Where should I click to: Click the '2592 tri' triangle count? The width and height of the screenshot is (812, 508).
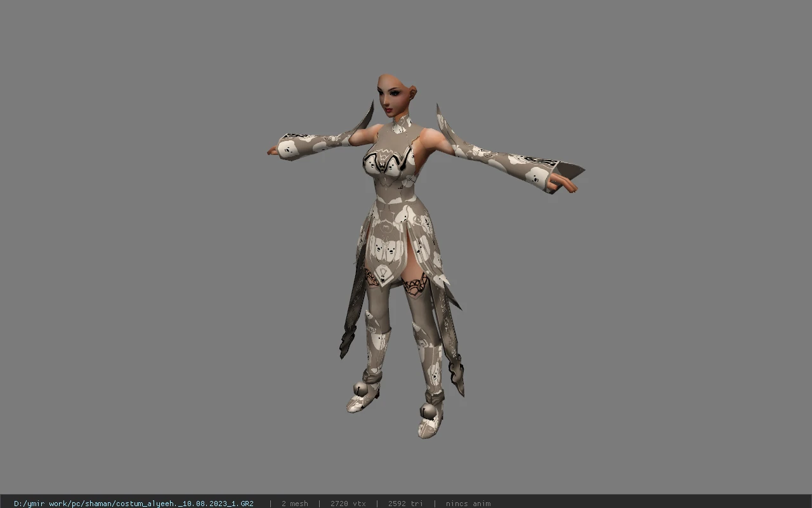pos(405,504)
